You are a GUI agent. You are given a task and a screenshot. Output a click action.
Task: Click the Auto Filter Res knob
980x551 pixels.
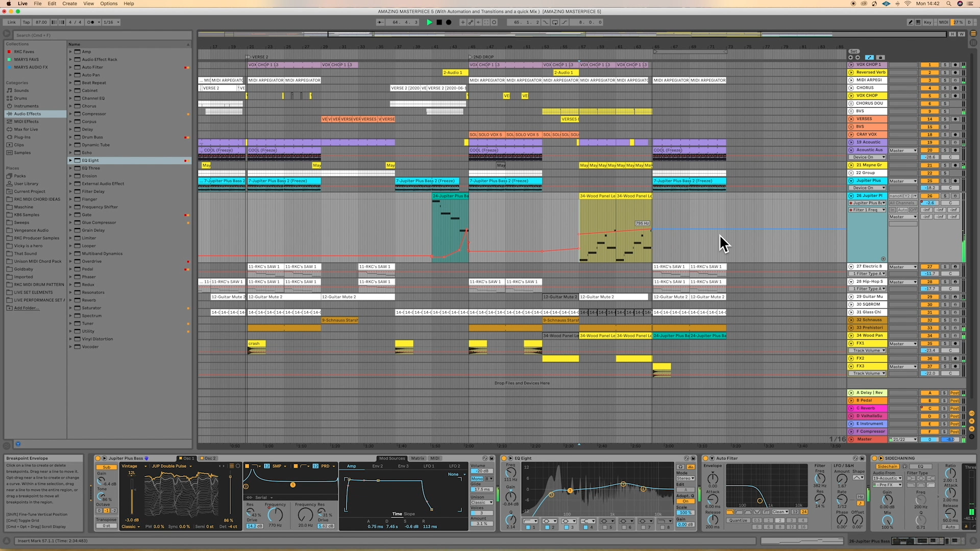pos(820,498)
